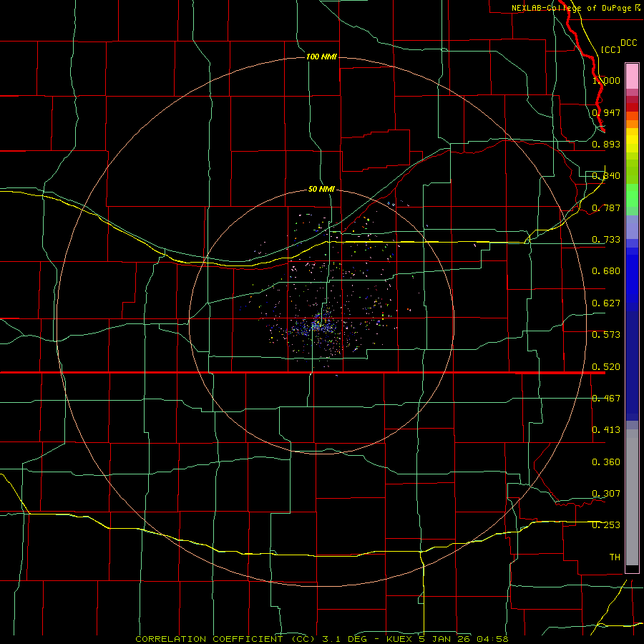Select the 1.000 legend value
The height and width of the screenshot is (644, 644).
(606, 80)
